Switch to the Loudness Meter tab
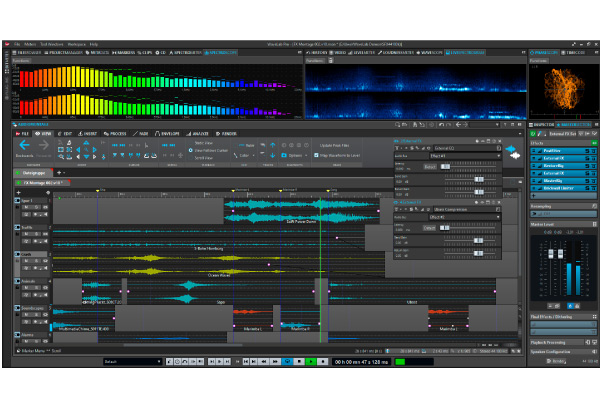Screen dimensions: 600x404 pos(396,53)
